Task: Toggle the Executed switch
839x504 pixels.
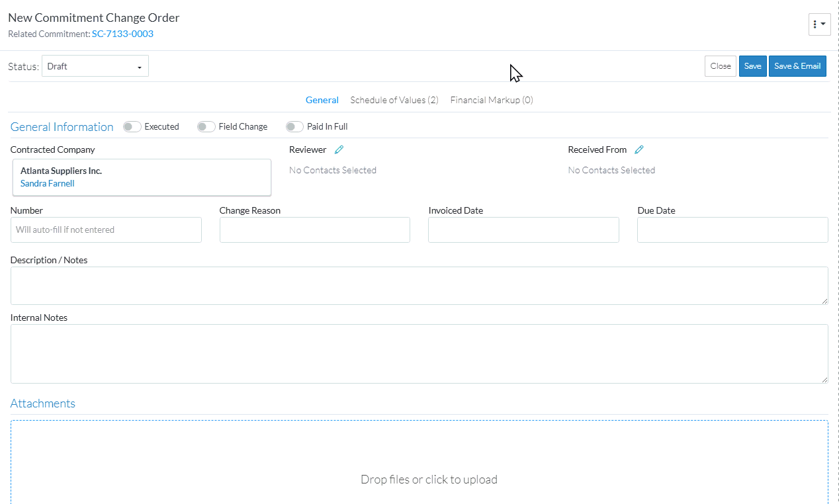Action: (x=132, y=126)
